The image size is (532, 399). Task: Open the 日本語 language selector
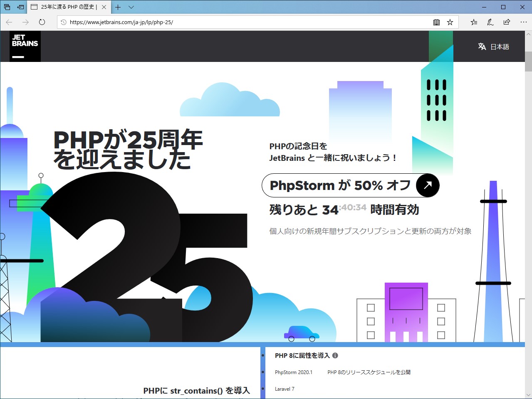pyautogui.click(x=501, y=47)
